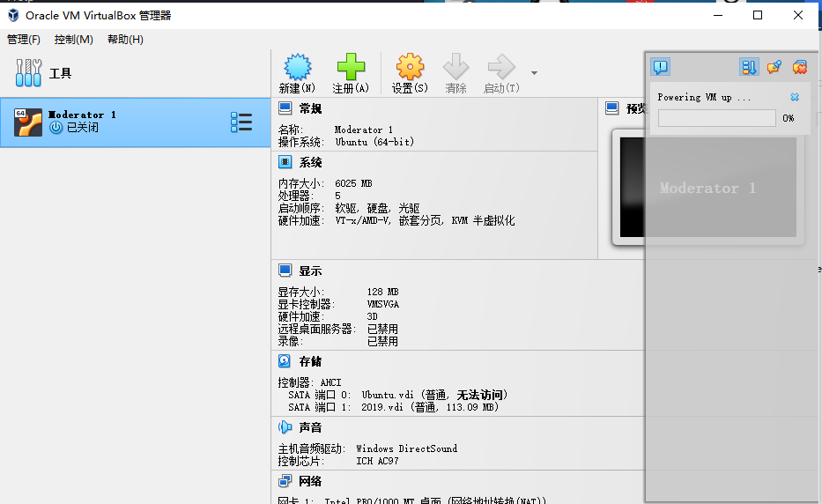Click the Register (注册) green plus icon
Viewport: 822px width, 504px height.
[351, 67]
